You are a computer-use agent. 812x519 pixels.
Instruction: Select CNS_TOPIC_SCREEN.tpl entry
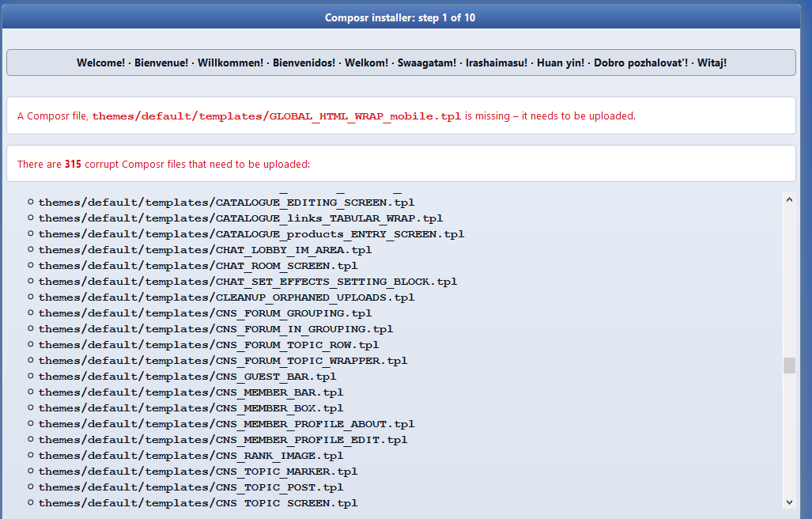pos(198,503)
